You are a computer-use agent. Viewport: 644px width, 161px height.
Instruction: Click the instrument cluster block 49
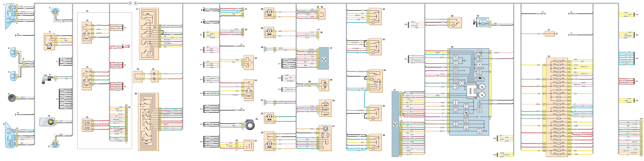(469, 92)
